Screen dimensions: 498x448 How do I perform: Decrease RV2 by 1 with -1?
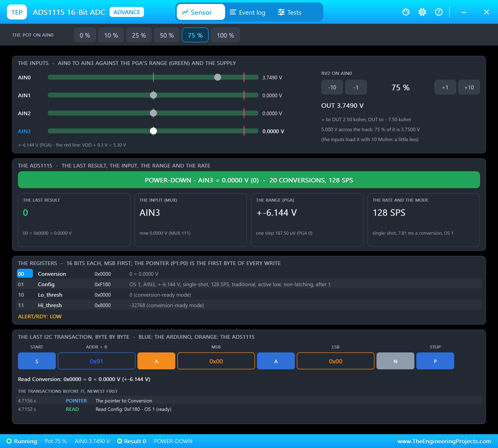pyautogui.click(x=356, y=87)
